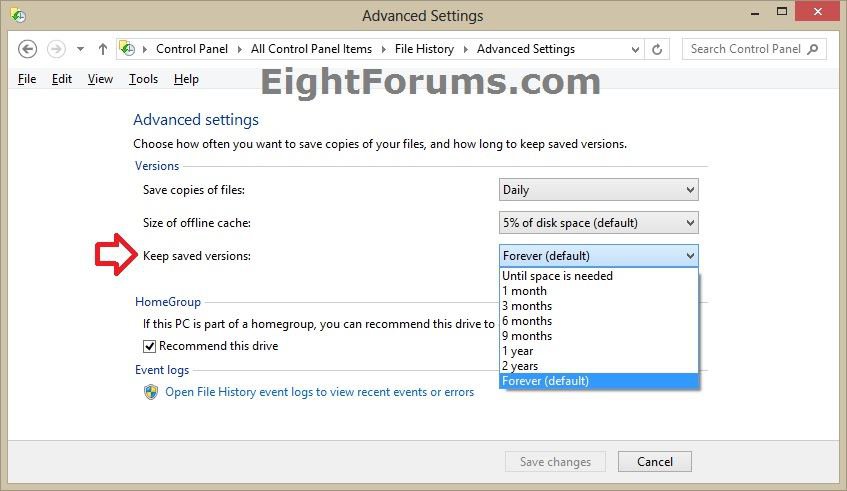Choose 1 month option

click(599, 291)
